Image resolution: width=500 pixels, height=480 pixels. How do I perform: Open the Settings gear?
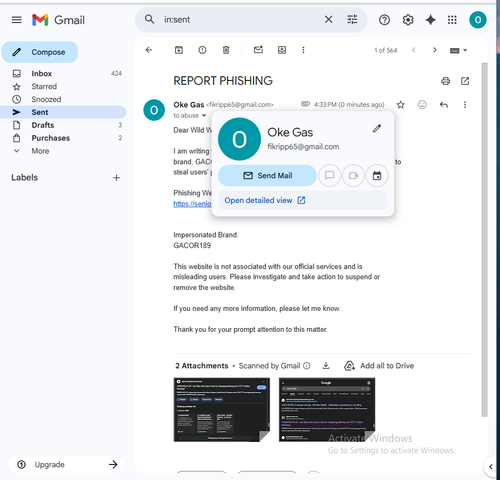click(408, 20)
